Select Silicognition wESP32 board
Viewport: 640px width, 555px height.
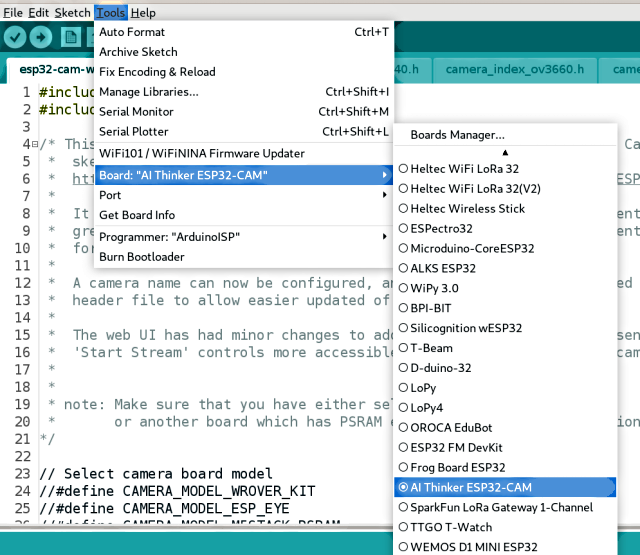point(505,328)
